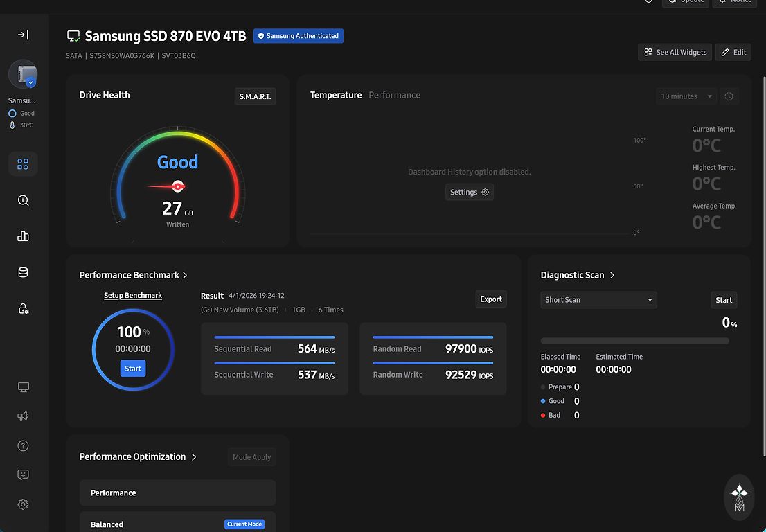Open the padlock security icon in sidebar
766x532 pixels.
23,309
